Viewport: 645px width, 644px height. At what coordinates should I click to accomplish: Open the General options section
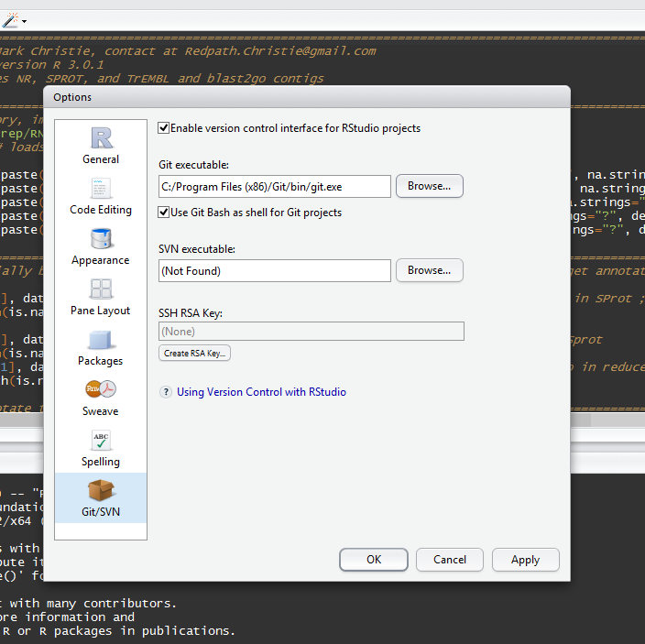coord(101,146)
